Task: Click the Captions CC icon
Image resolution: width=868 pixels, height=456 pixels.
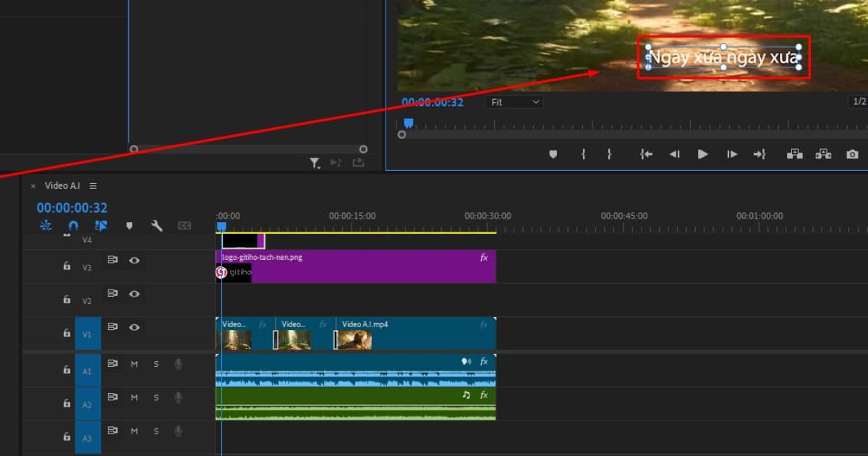Action: (x=184, y=225)
